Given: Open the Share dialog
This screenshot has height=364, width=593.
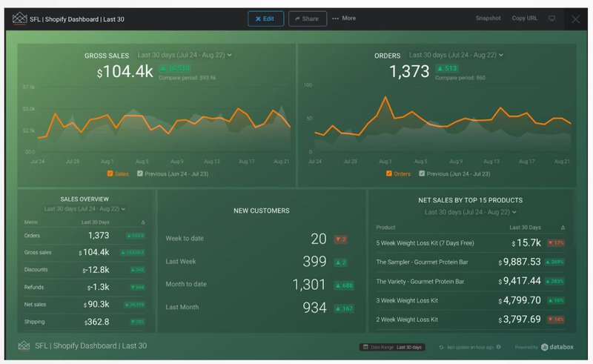Looking at the screenshot, I should [308, 19].
